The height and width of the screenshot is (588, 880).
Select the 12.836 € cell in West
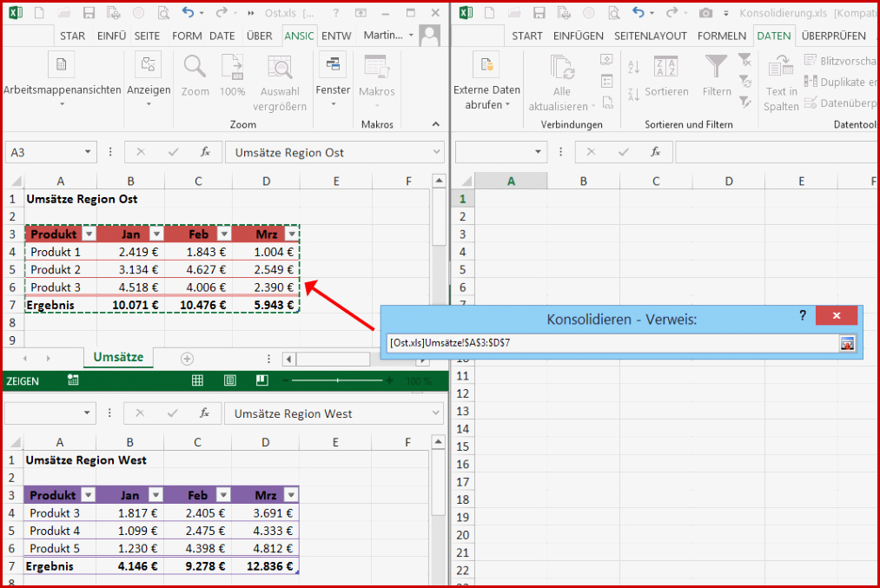pos(265,566)
